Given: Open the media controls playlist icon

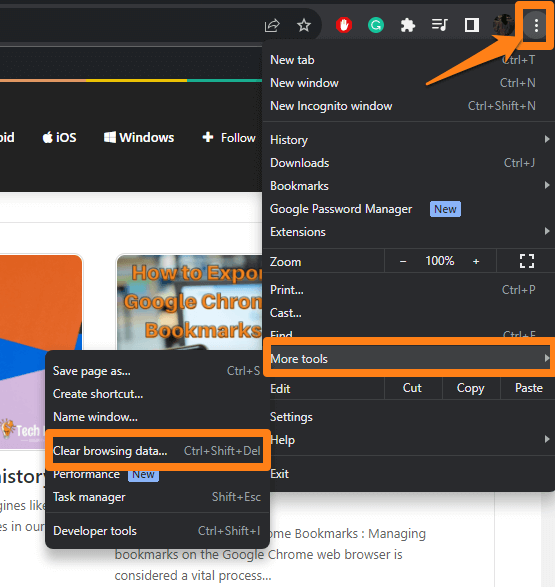Looking at the screenshot, I should (439, 25).
